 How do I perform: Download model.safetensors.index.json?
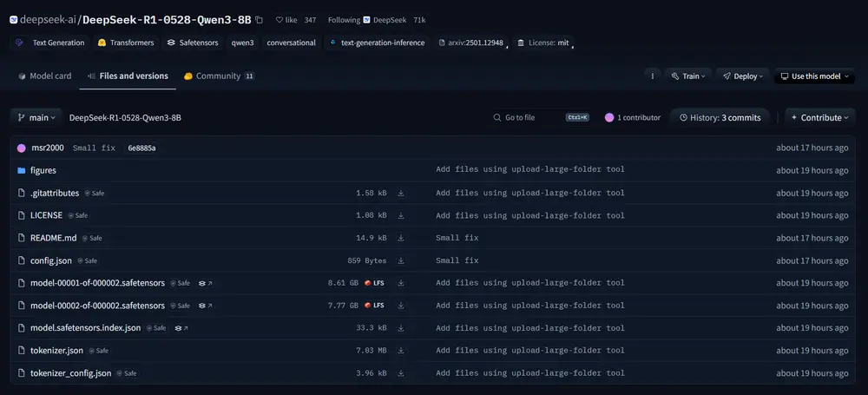tap(401, 328)
